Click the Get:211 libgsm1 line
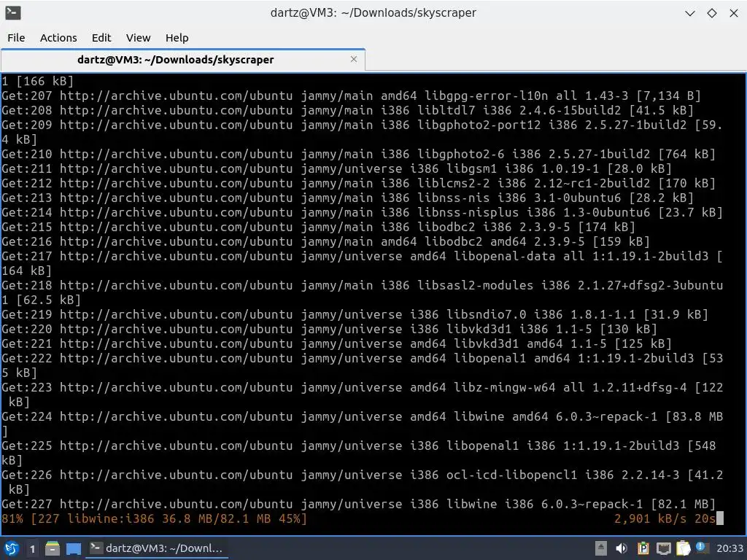Screen dimensions: 747x560 point(337,168)
